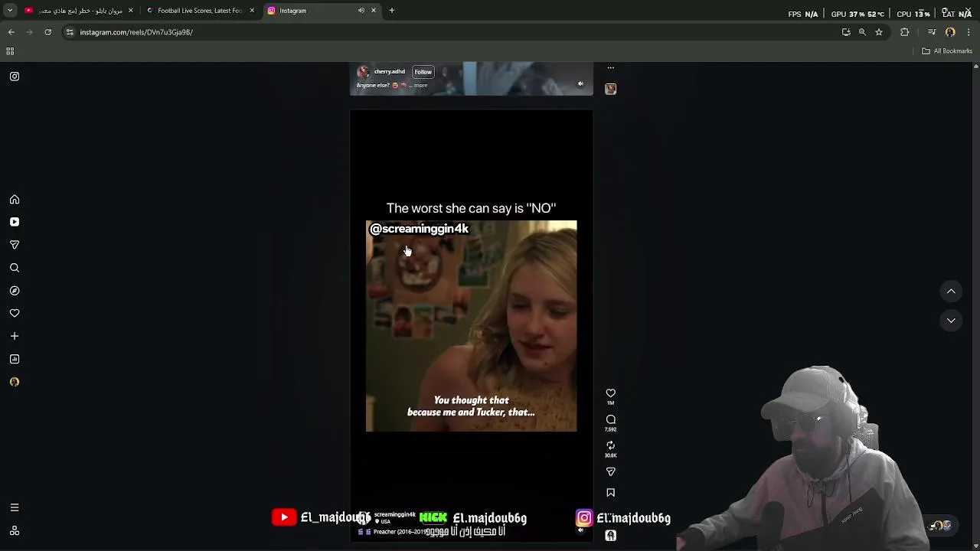Go to Home feed in Instagram sidebar
The width and height of the screenshot is (980, 551).
click(x=15, y=200)
